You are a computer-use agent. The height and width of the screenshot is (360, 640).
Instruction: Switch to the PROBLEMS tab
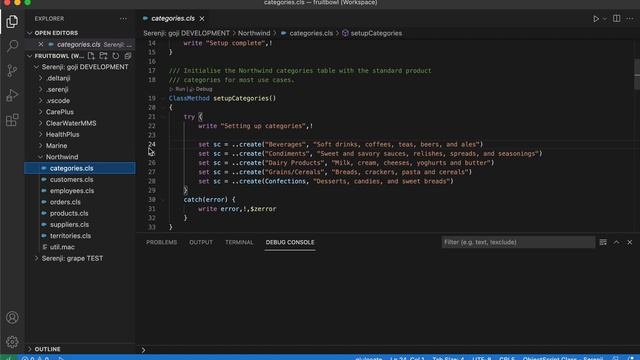(162, 242)
